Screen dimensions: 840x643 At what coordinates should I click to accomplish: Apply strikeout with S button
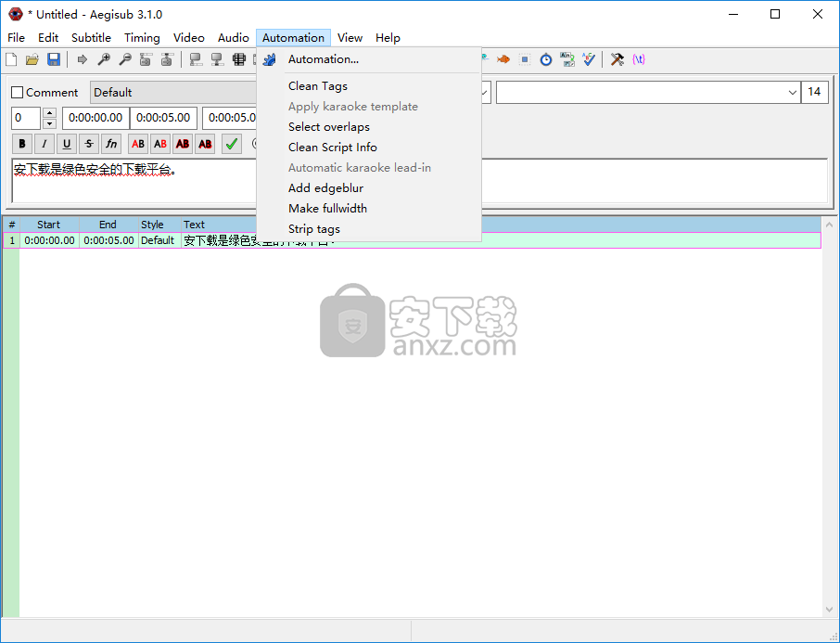(89, 144)
